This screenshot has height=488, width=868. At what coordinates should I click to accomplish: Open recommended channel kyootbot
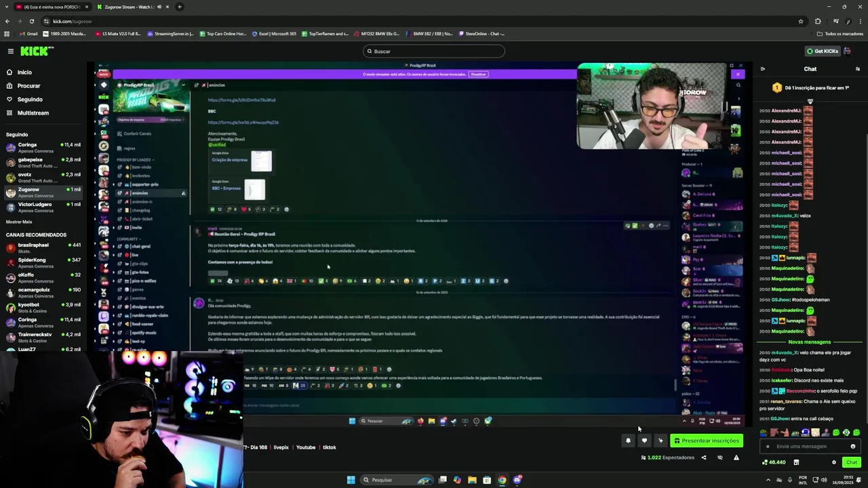pyautogui.click(x=42, y=307)
